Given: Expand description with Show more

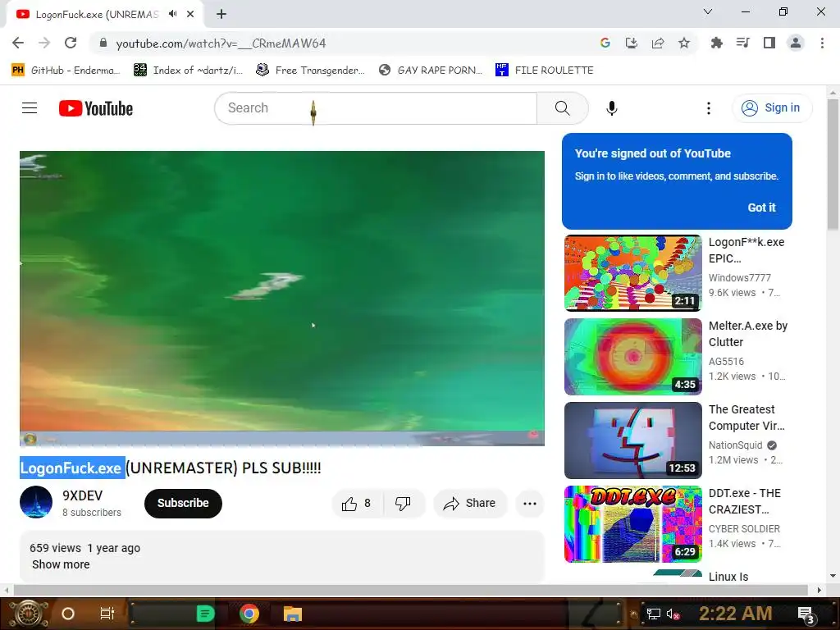Looking at the screenshot, I should (x=61, y=564).
